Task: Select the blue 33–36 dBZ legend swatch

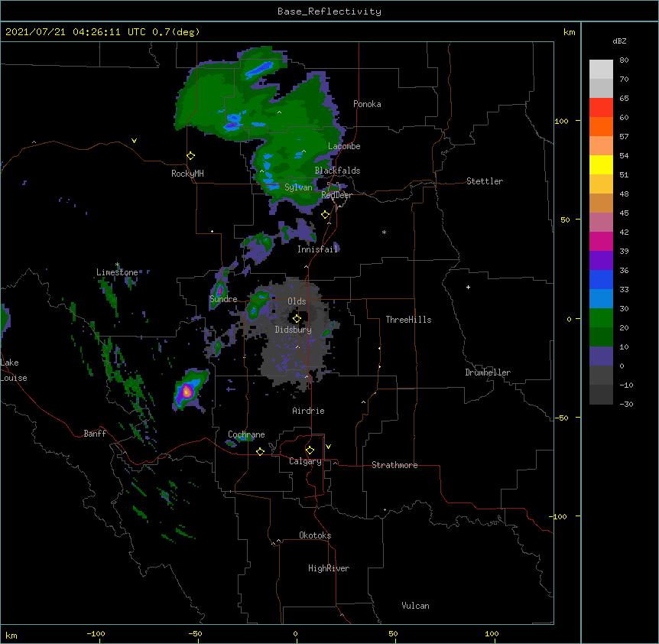Action: (x=601, y=279)
